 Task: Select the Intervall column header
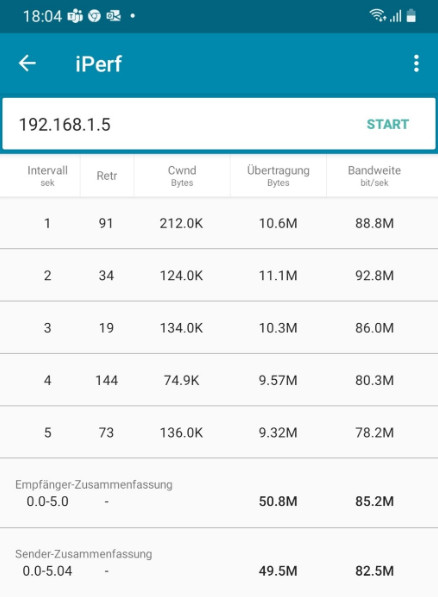point(47,176)
